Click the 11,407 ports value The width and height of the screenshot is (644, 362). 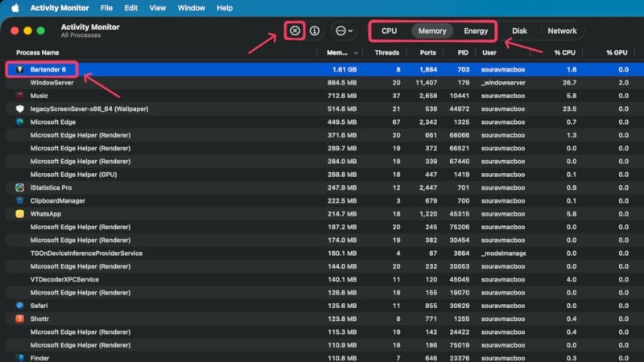[426, 83]
